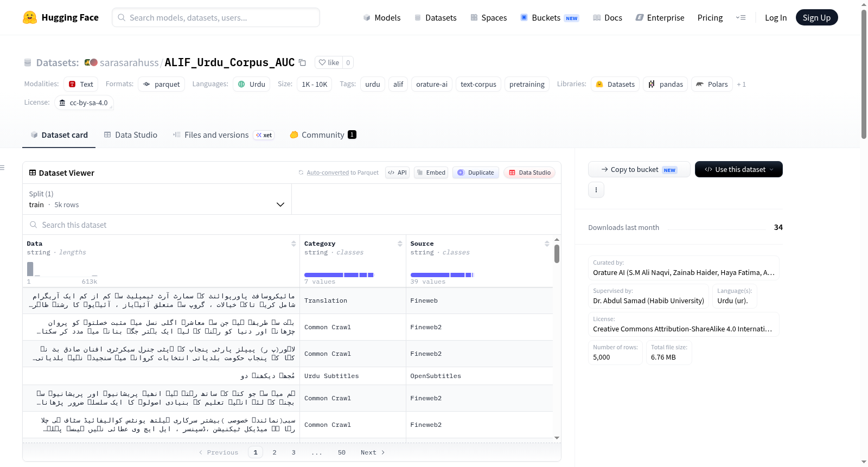The width and height of the screenshot is (868, 467).
Task: Click the pretraining tag
Action: coord(527,84)
